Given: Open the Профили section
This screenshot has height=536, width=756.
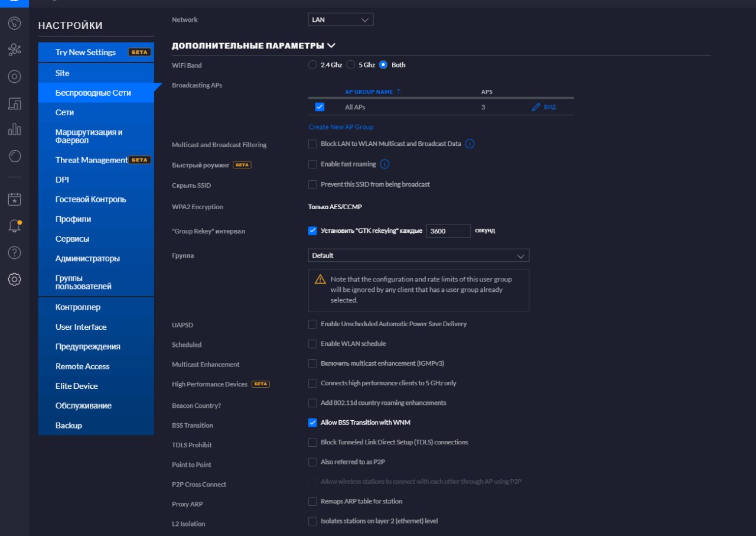Looking at the screenshot, I should [96, 219].
